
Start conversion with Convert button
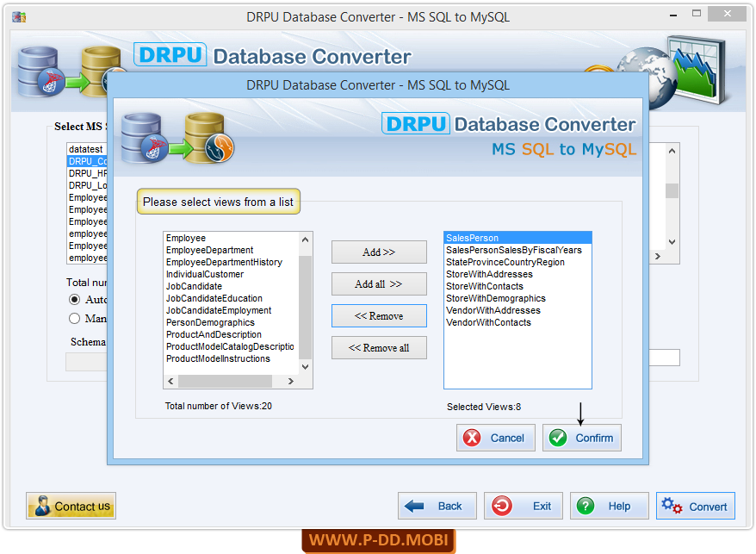click(696, 506)
